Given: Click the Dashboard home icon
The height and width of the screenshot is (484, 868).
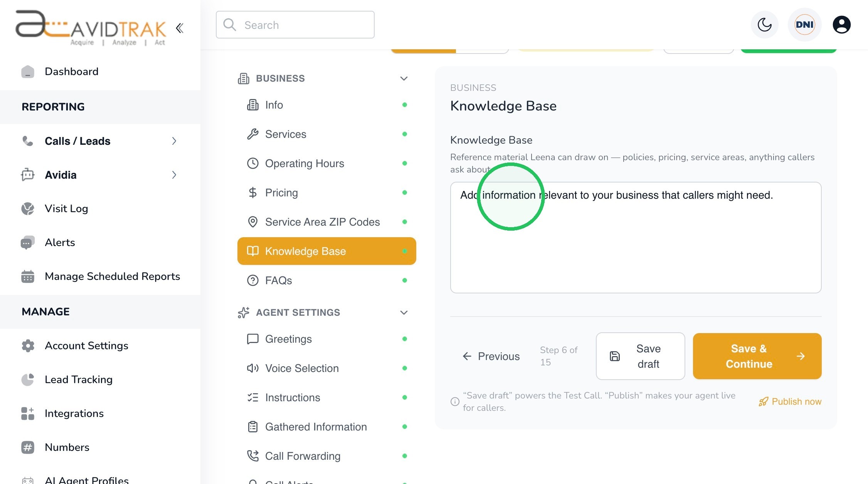Looking at the screenshot, I should point(28,72).
